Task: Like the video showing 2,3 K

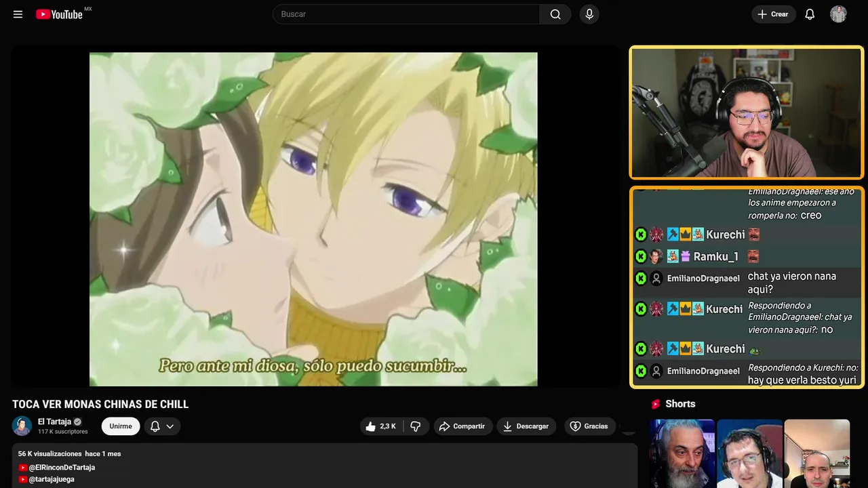Action: coord(380,426)
